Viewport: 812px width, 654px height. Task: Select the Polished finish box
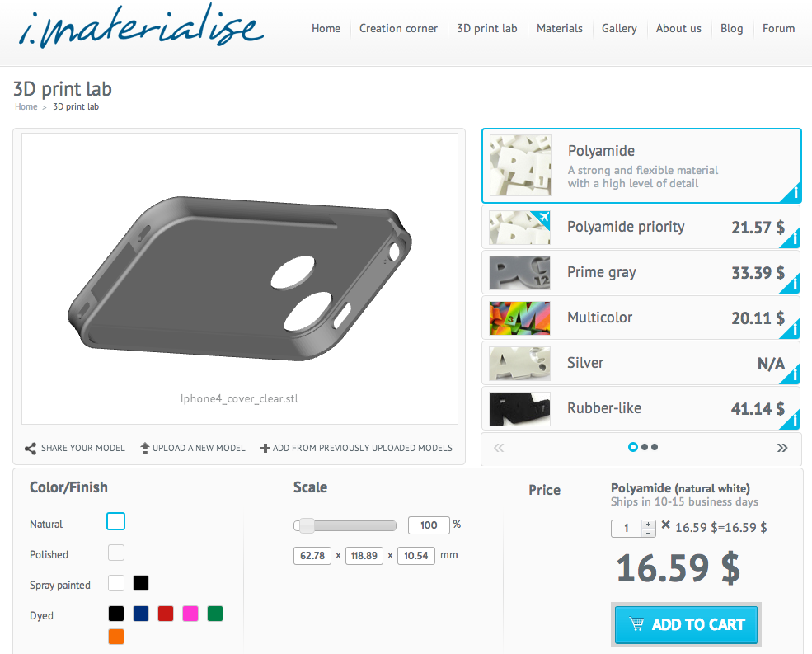pyautogui.click(x=116, y=553)
